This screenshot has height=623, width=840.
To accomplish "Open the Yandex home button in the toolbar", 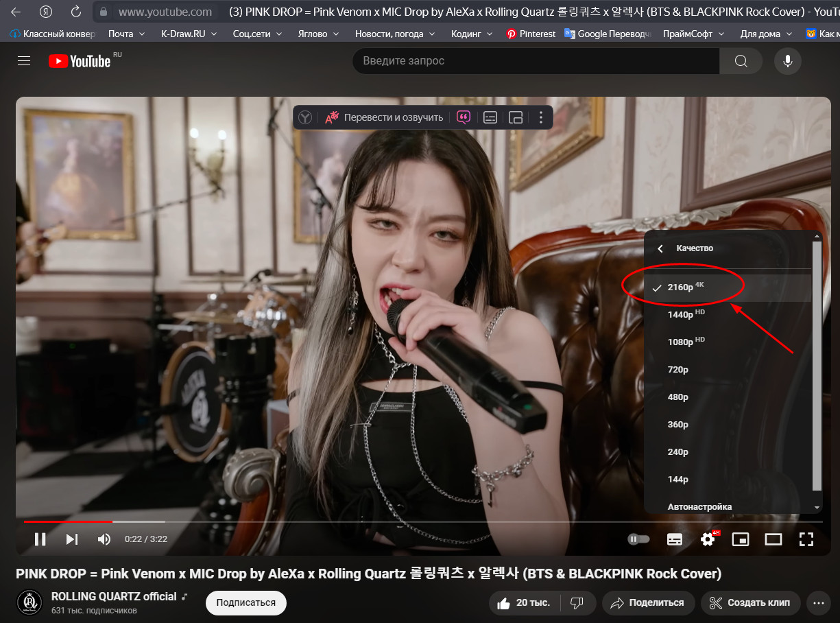I will tap(47, 12).
